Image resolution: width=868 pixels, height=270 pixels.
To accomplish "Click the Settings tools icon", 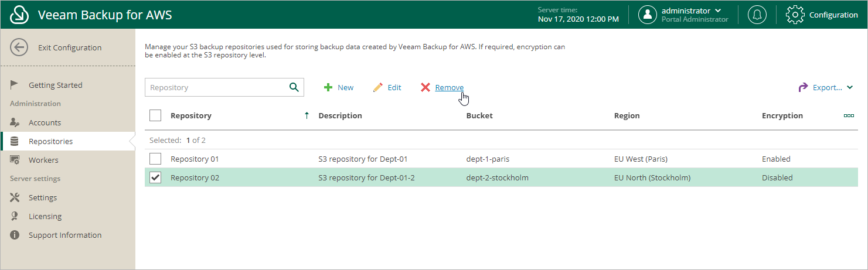I will (x=15, y=197).
